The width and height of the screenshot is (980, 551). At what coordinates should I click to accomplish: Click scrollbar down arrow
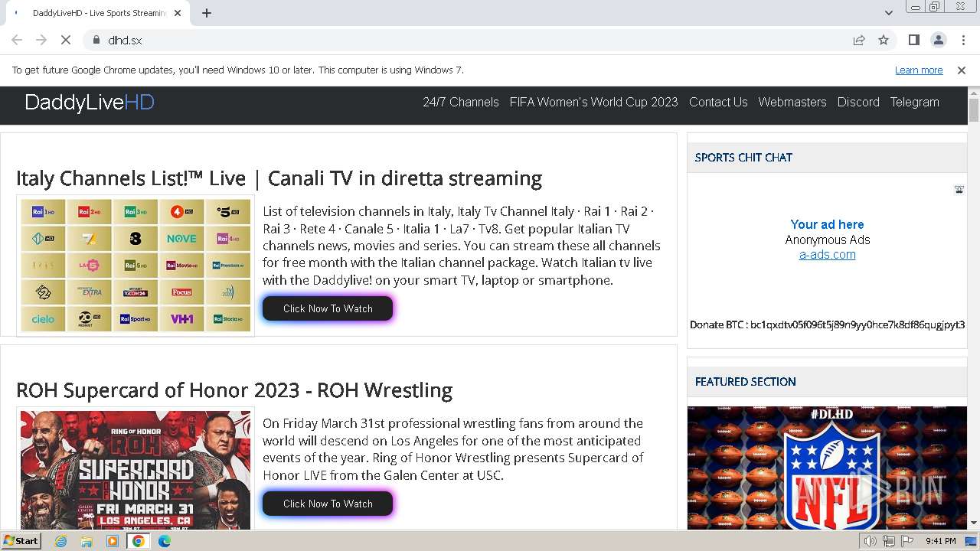[x=974, y=523]
